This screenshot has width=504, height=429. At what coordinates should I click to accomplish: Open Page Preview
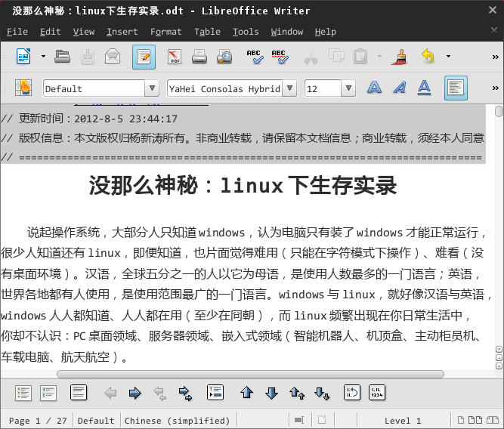[x=224, y=57]
